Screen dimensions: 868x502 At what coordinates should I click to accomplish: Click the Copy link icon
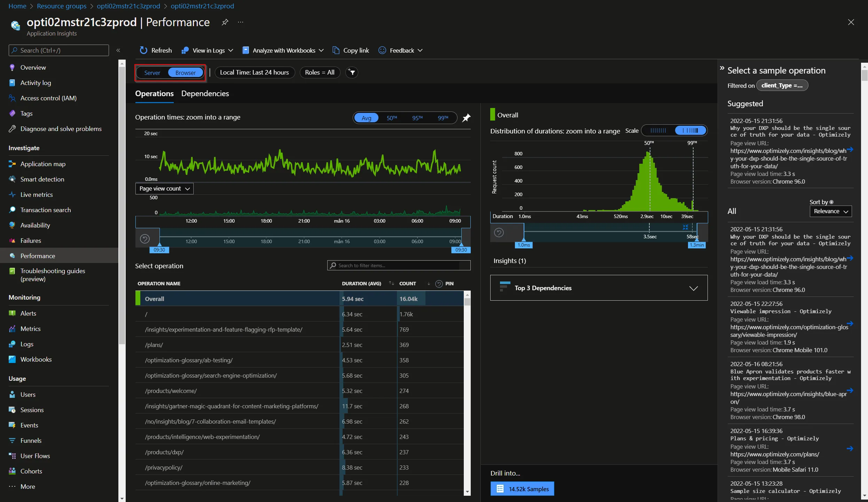click(336, 50)
